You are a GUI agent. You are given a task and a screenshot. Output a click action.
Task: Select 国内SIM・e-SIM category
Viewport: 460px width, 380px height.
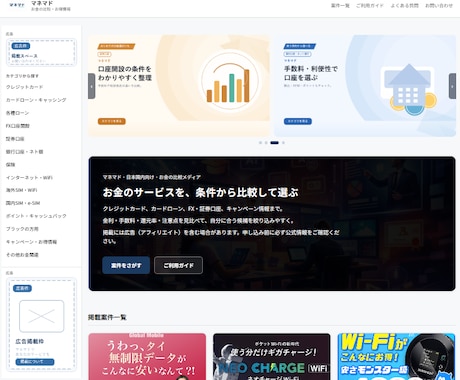tap(23, 203)
